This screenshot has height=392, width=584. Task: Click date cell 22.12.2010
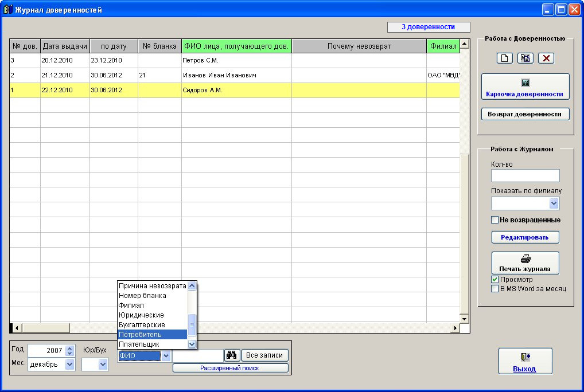[65, 90]
